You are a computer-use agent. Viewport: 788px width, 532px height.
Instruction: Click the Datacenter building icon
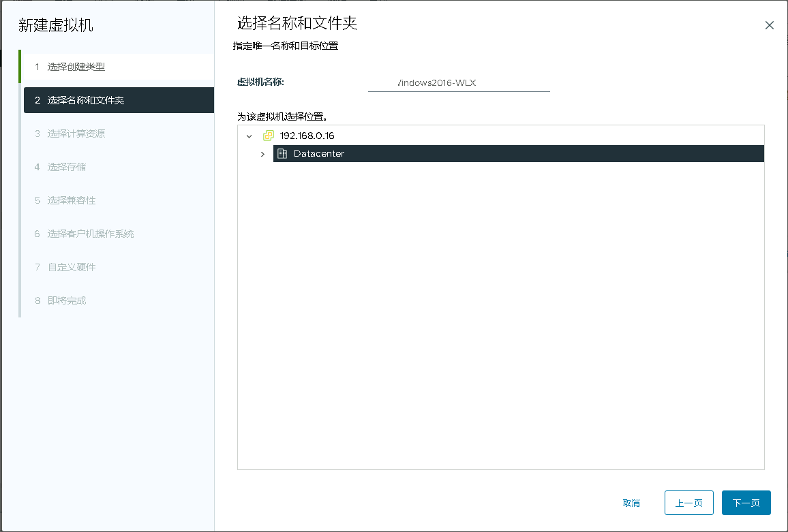pyautogui.click(x=282, y=154)
